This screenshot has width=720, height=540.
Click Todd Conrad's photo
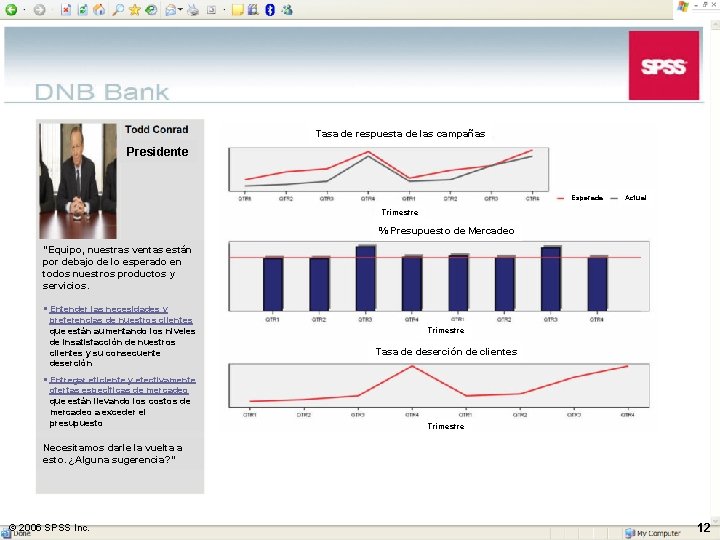tap(78, 181)
